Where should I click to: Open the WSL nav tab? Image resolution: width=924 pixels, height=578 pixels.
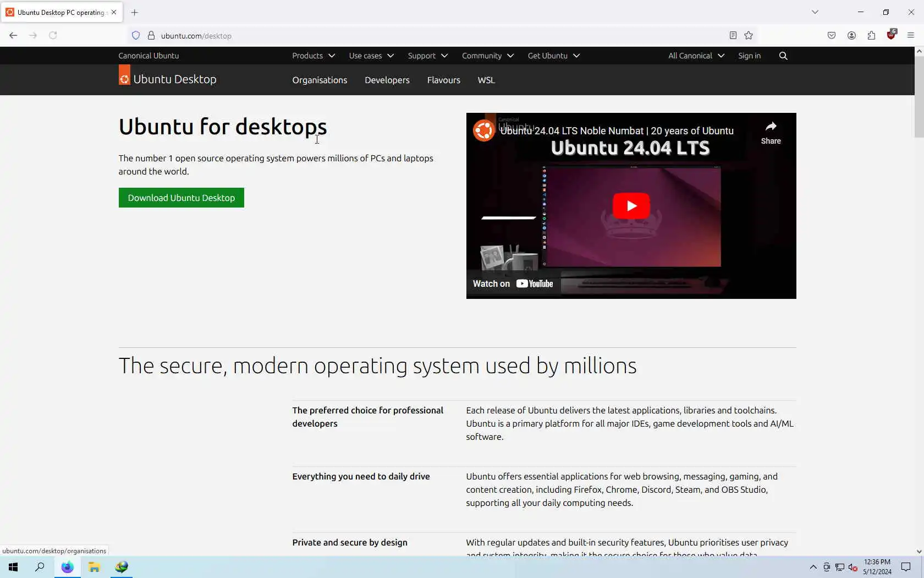(x=486, y=80)
